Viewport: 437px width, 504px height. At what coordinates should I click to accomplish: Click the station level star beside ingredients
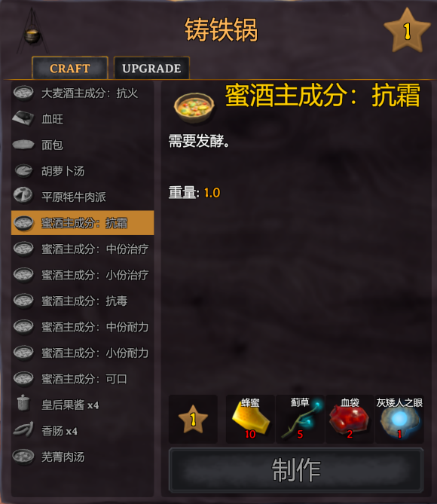[193, 419]
